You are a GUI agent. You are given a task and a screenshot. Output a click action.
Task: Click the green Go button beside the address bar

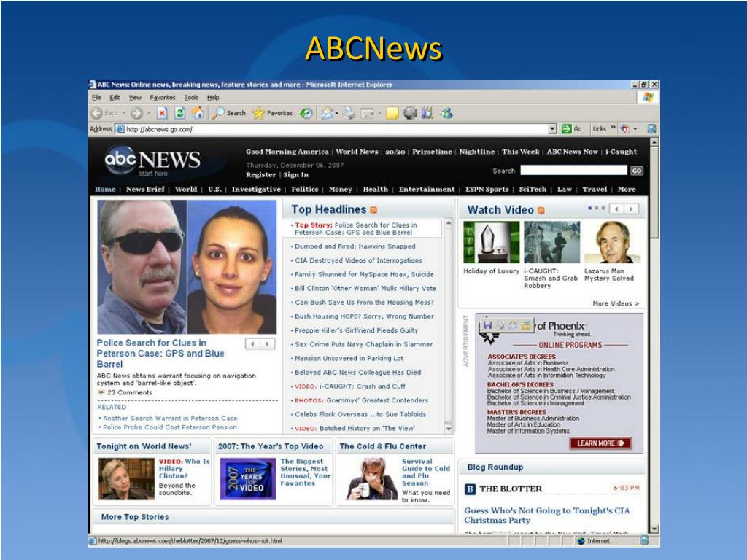[x=572, y=128]
